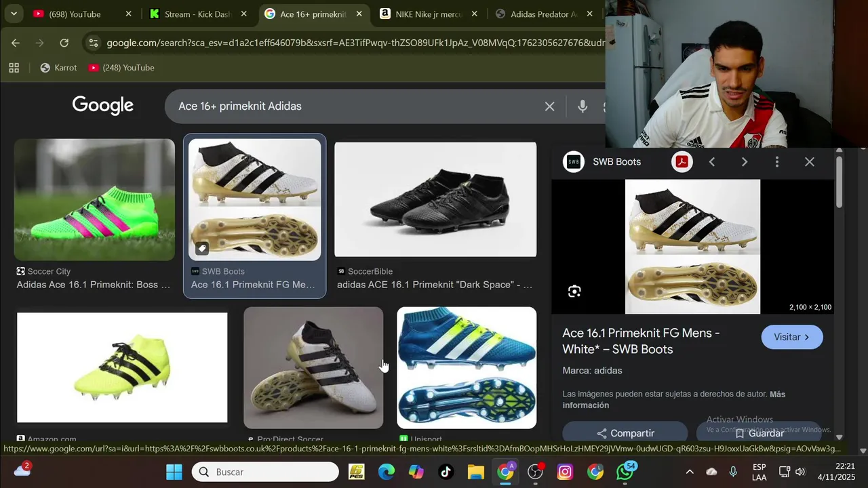The height and width of the screenshot is (488, 868).
Task: Click the taskbar Buscar search field
Action: click(265, 472)
